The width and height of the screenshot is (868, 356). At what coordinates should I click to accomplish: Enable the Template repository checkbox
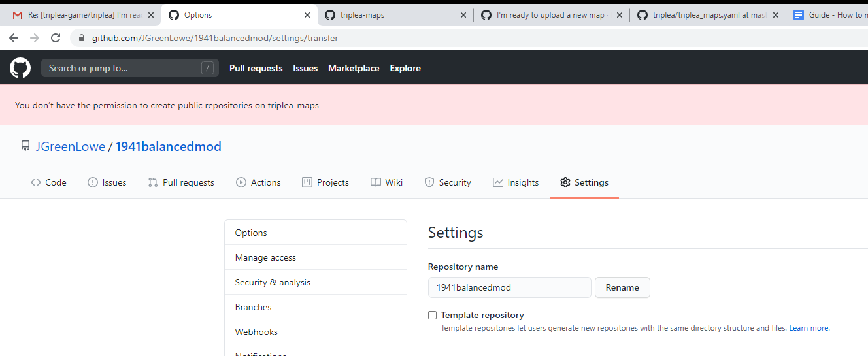[432, 315]
